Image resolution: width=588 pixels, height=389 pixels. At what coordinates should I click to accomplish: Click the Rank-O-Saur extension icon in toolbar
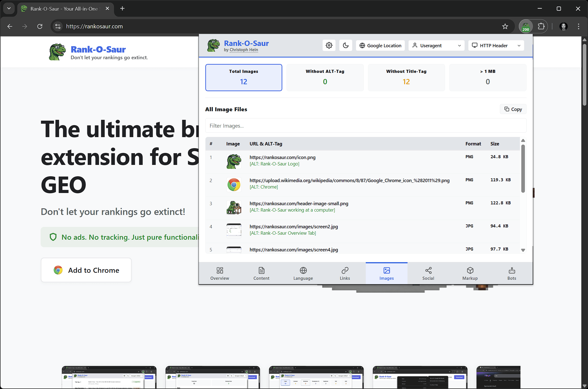point(526,27)
